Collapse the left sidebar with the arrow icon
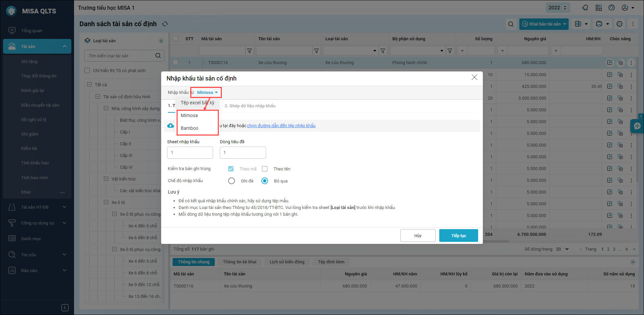The image size is (644, 315). coord(65,308)
